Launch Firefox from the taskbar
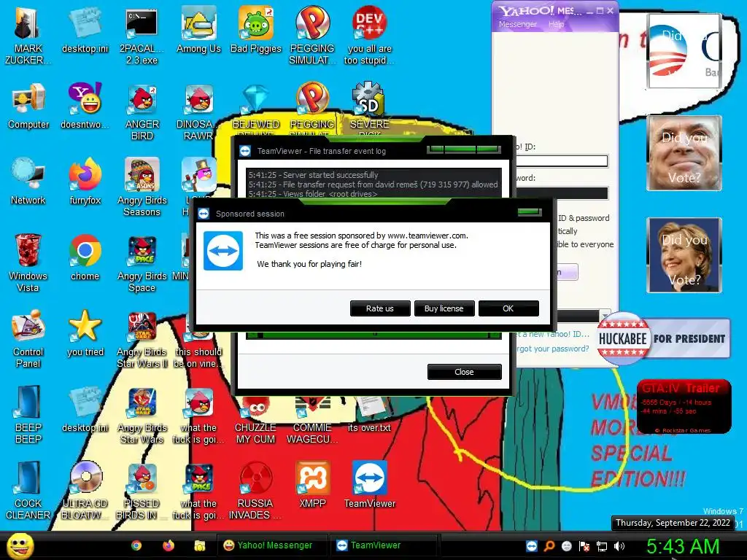Image resolution: width=747 pixels, height=560 pixels. [169, 545]
